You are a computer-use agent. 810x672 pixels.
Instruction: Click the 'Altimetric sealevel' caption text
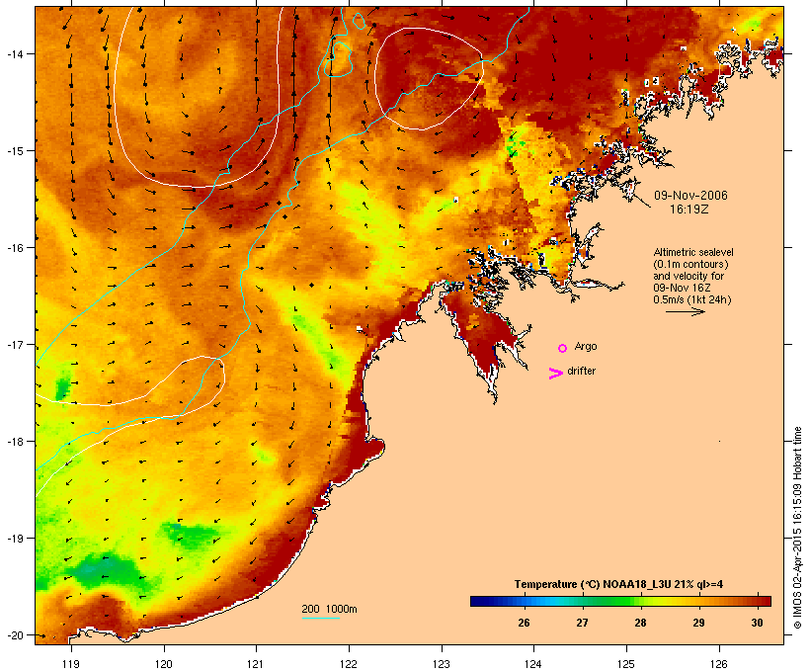pos(693,252)
